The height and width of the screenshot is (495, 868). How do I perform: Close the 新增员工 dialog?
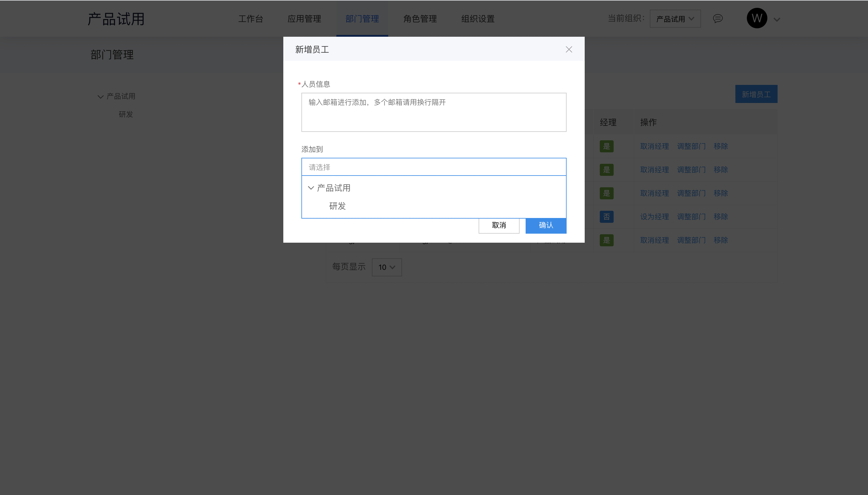(569, 50)
